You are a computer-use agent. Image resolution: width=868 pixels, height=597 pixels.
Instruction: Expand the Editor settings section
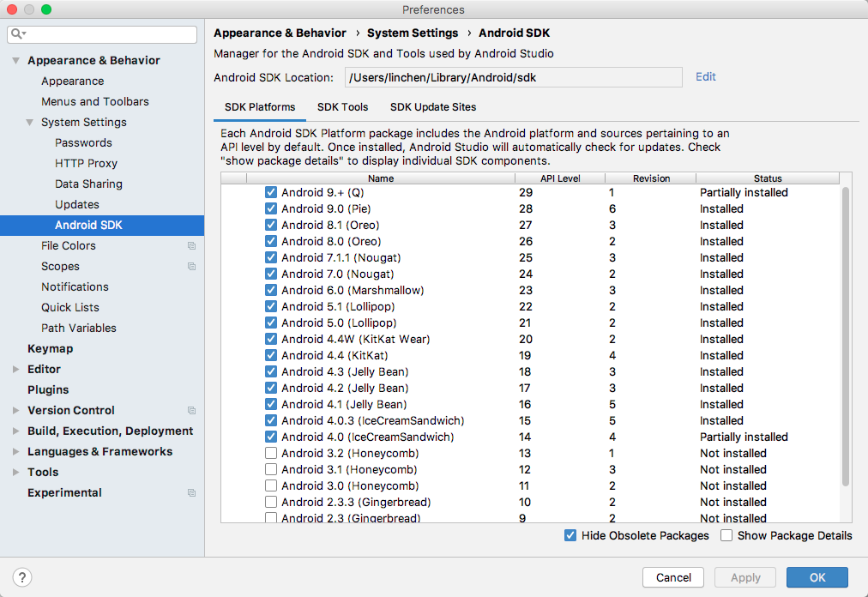coord(16,370)
